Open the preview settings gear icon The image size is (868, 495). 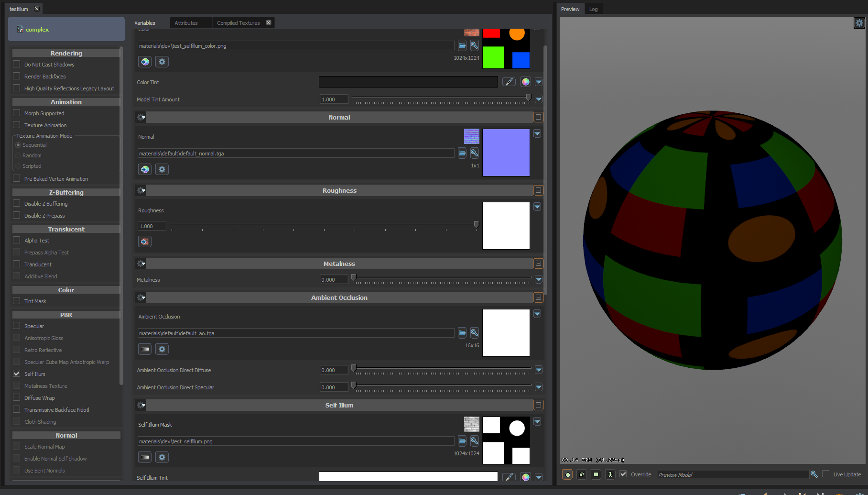coord(858,22)
